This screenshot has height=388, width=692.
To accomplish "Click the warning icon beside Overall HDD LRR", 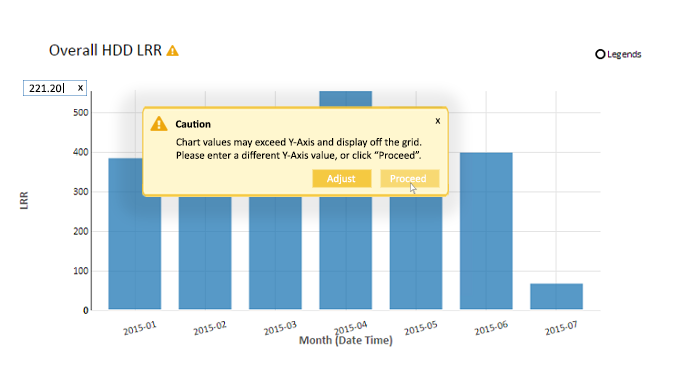I will (x=173, y=51).
